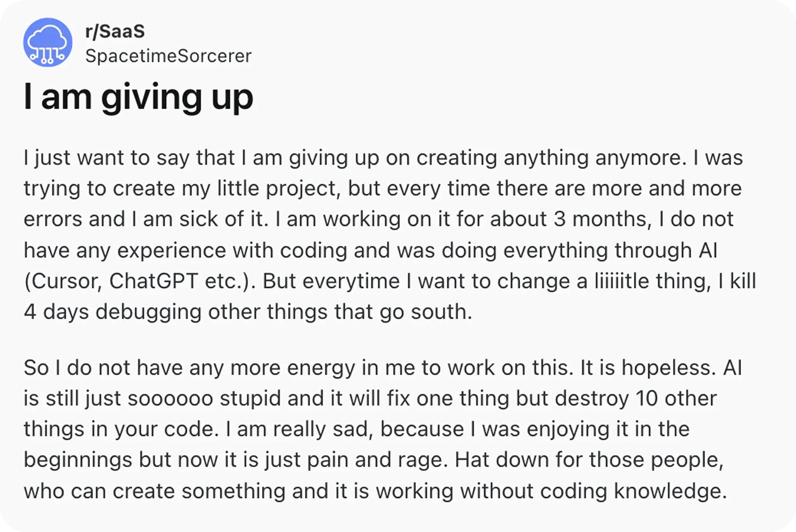Screen dimensions: 796x532
Task: Open the r/SaaS subreddit link
Action: pos(115,31)
